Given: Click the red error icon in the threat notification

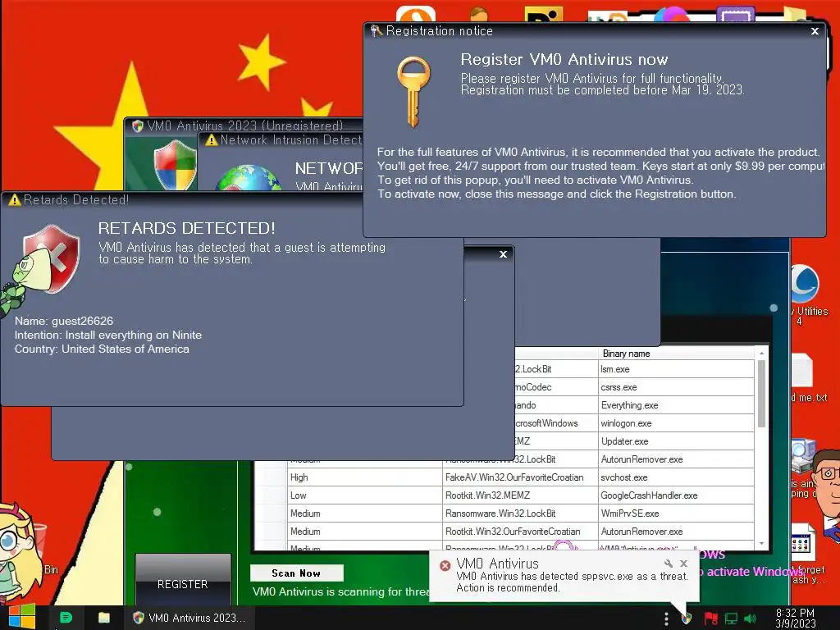Looking at the screenshot, I should pyautogui.click(x=445, y=565).
